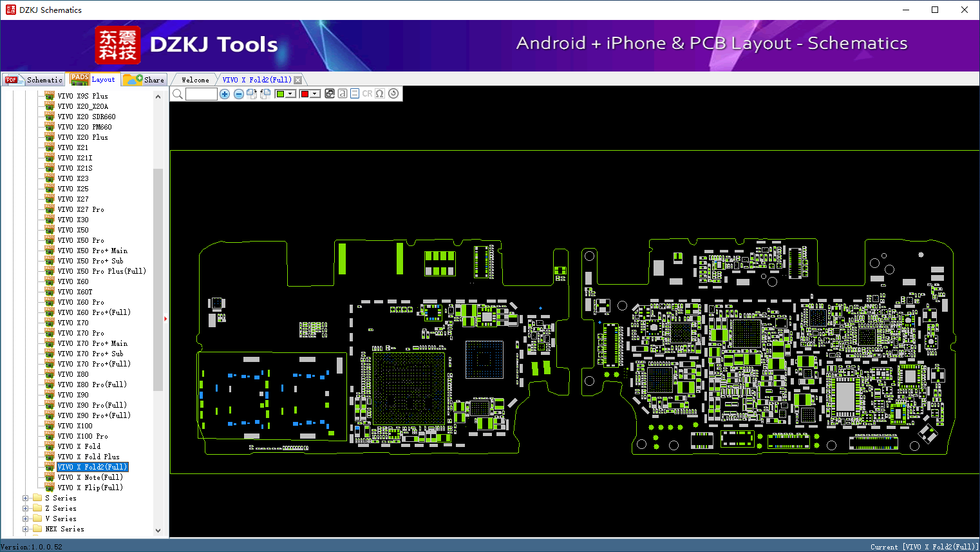Click the tree panel scroll down arrow
Screen dimensions: 980x552
click(158, 531)
